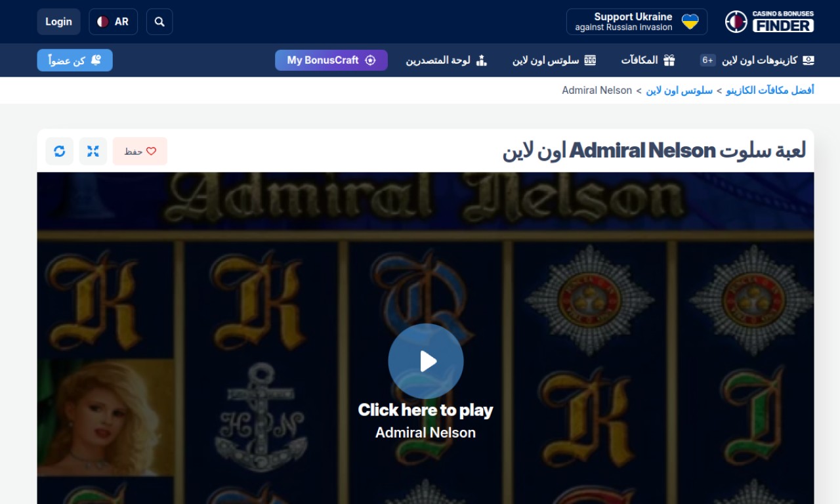Image resolution: width=840 pixels, height=504 pixels.
Task: Reload the game with refresh icon
Action: point(60,152)
